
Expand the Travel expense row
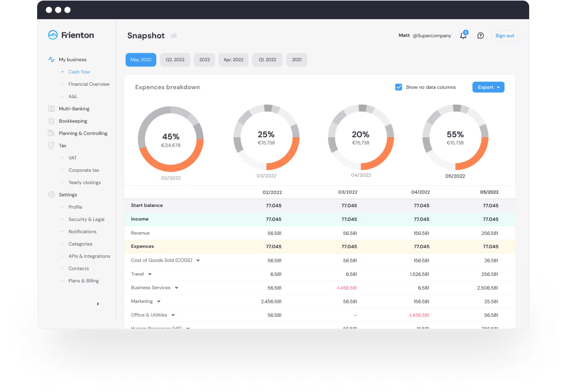click(150, 274)
